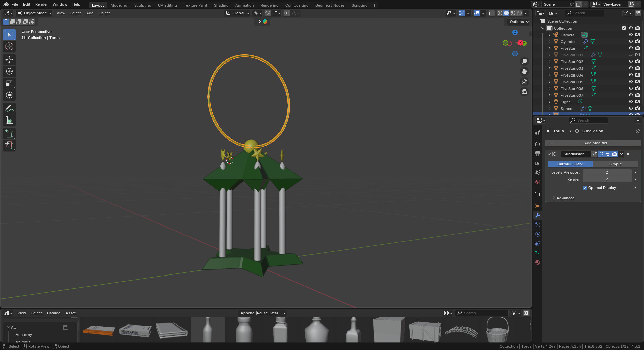The width and height of the screenshot is (644, 350).
Task: Select the Rotate tool
Action: pyautogui.click(x=9, y=71)
